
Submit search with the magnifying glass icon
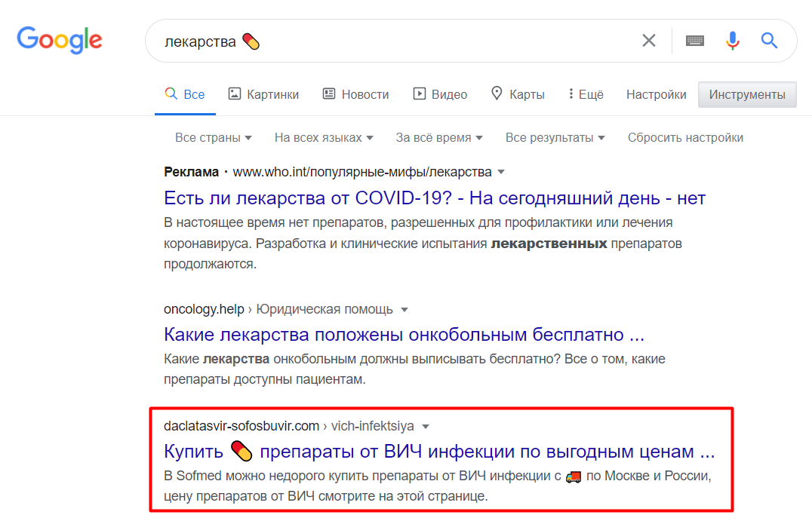(769, 41)
